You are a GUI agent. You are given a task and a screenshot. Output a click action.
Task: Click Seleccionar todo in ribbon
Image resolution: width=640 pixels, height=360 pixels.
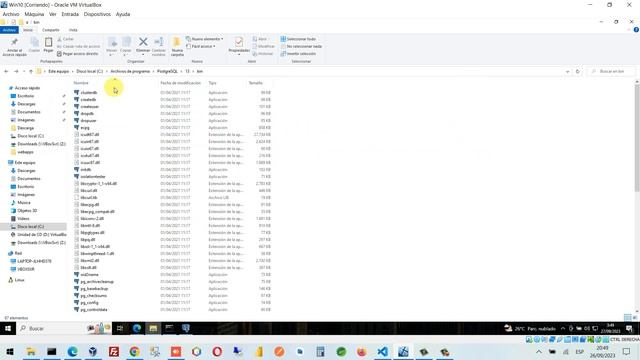298,39
